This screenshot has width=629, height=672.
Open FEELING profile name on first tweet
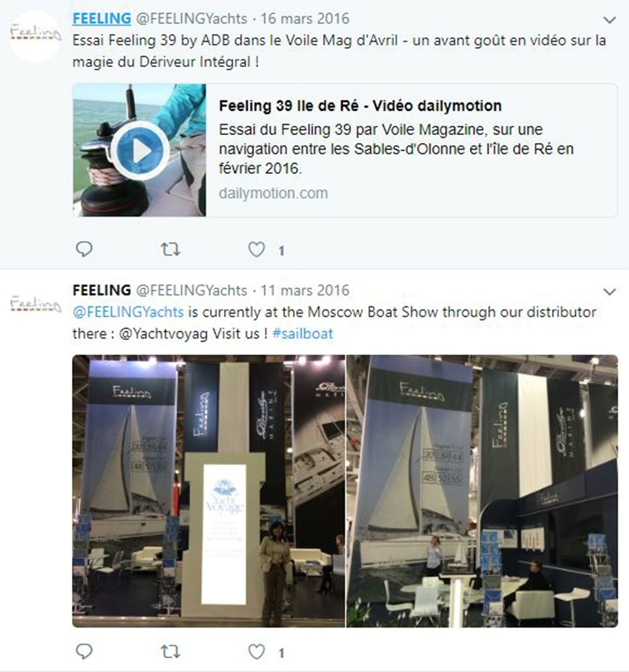[102, 18]
